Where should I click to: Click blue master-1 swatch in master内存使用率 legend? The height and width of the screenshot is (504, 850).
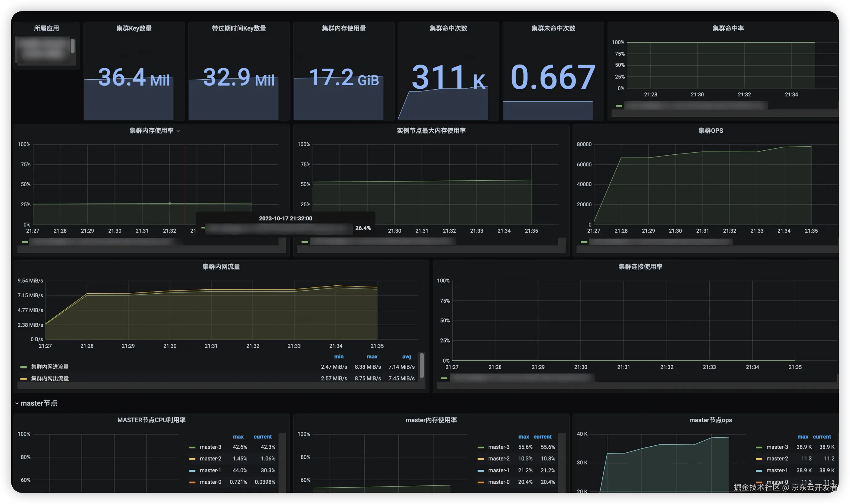click(481, 471)
